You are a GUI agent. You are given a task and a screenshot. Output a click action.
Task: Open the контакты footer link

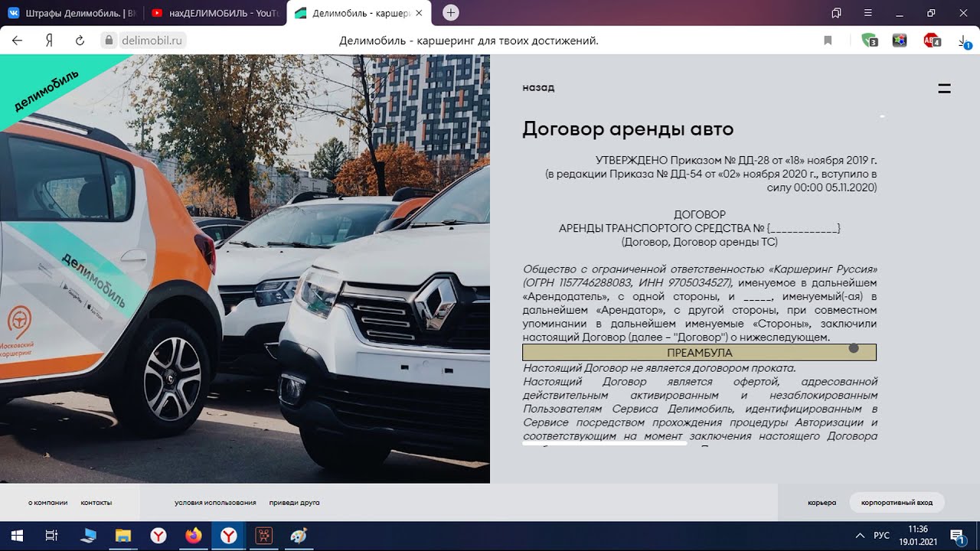(96, 503)
